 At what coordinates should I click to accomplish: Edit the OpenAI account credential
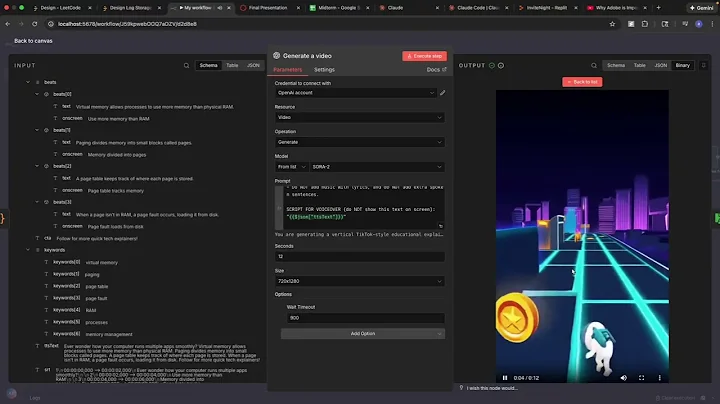pos(443,93)
